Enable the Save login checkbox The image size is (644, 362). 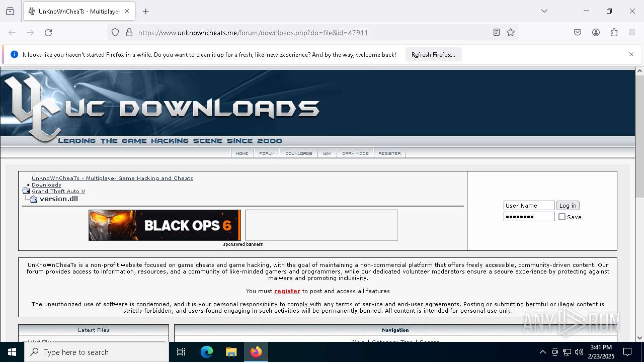[x=562, y=217]
